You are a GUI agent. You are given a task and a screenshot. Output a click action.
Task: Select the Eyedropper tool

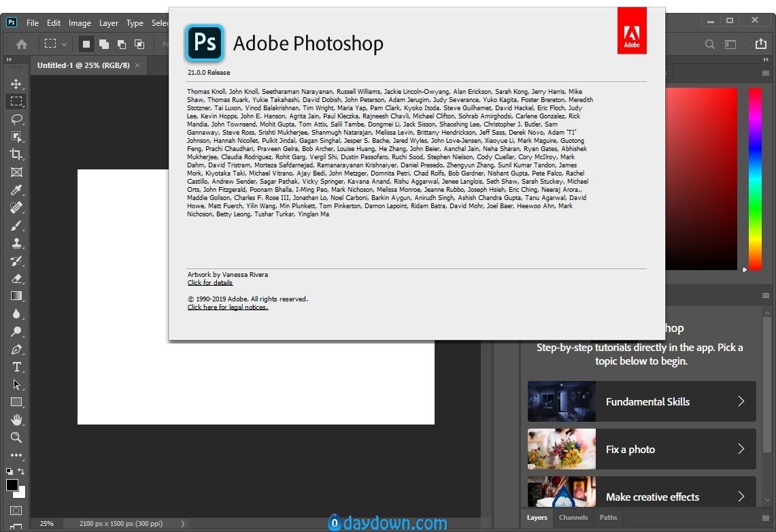[16, 190]
